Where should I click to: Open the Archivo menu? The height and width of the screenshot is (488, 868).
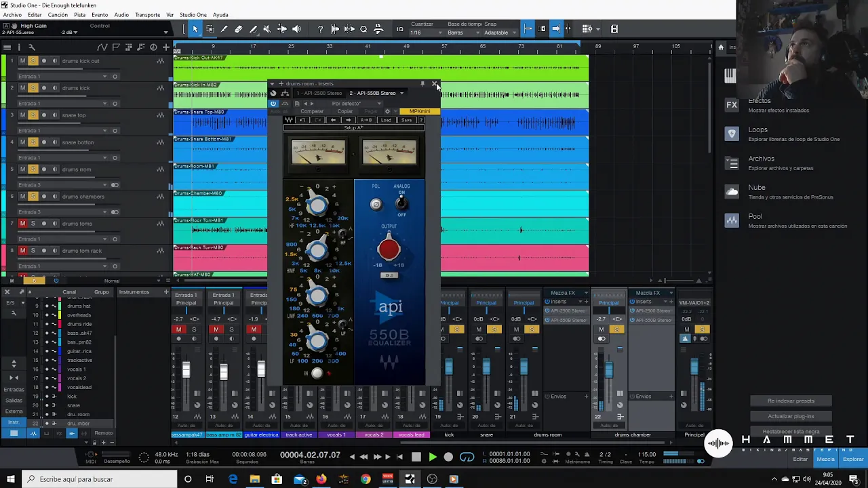(12, 15)
